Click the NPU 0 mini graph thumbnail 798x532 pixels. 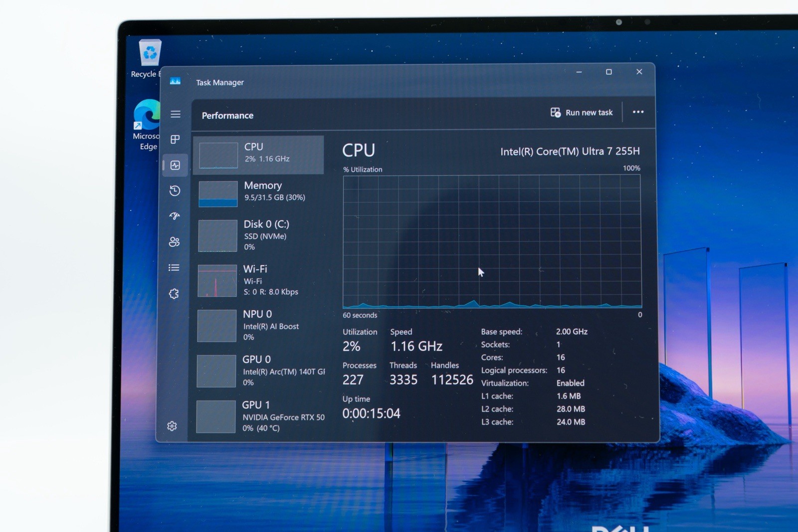[x=216, y=326]
